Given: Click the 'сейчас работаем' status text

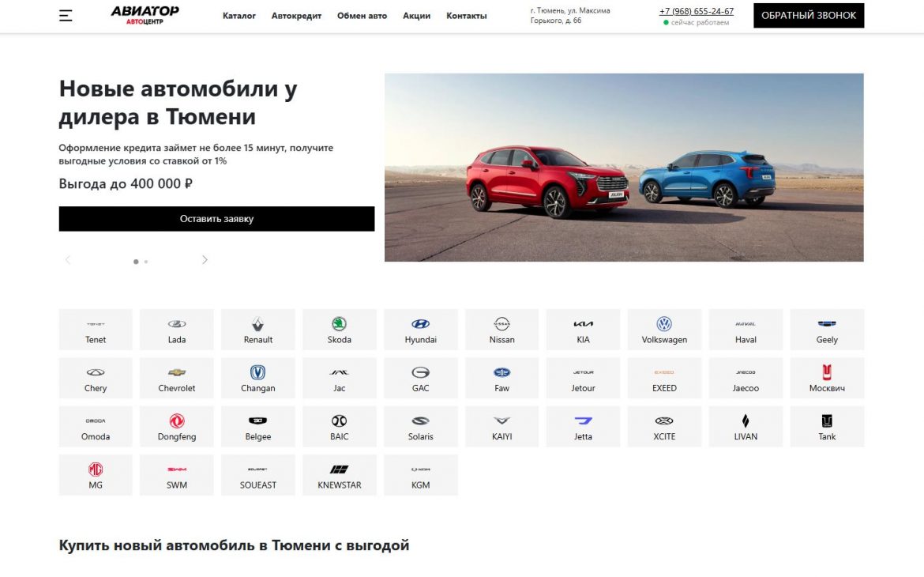Looking at the screenshot, I should tap(700, 22).
